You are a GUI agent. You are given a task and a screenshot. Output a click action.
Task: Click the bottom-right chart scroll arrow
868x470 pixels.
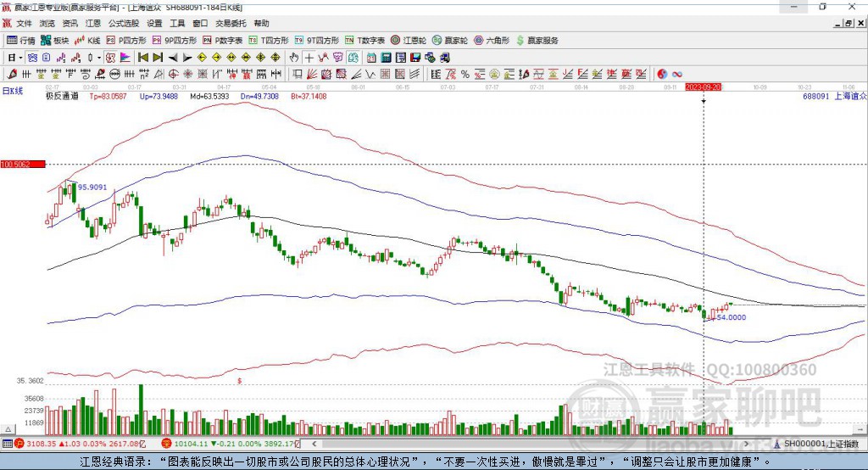(860, 429)
